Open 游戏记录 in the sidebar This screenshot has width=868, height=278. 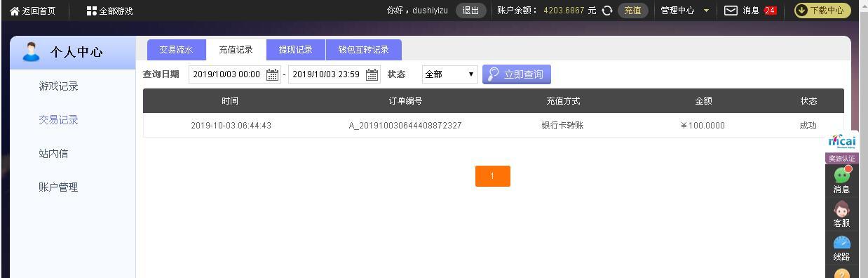(x=58, y=86)
